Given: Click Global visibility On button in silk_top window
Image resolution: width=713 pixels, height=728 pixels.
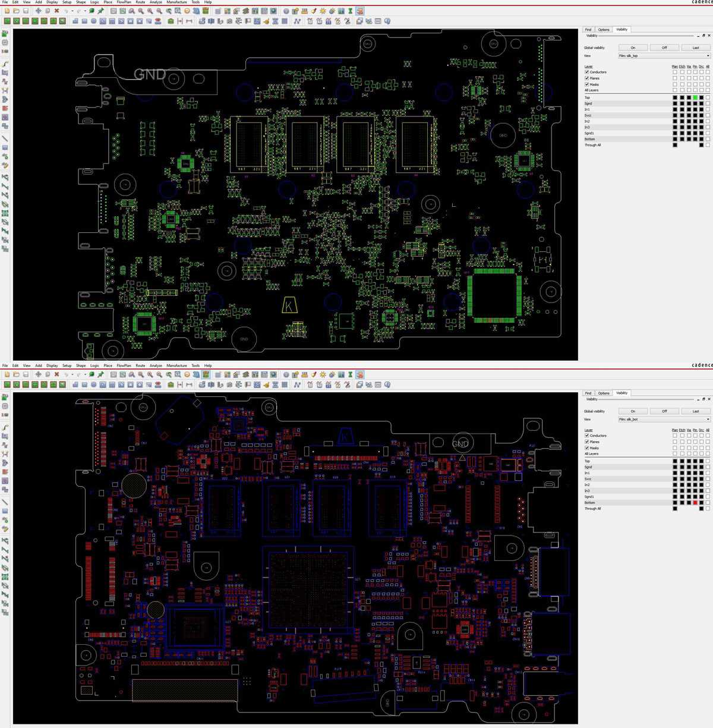Looking at the screenshot, I should pos(633,48).
